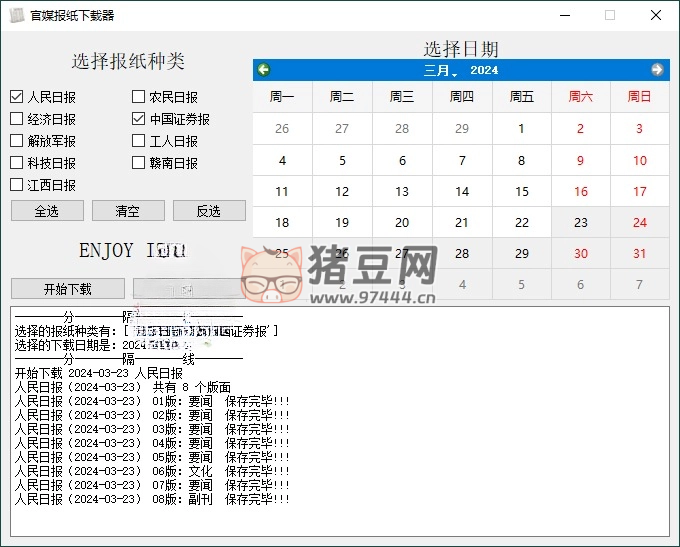Close the 官媒报纸下载器 window

[x=656, y=16]
